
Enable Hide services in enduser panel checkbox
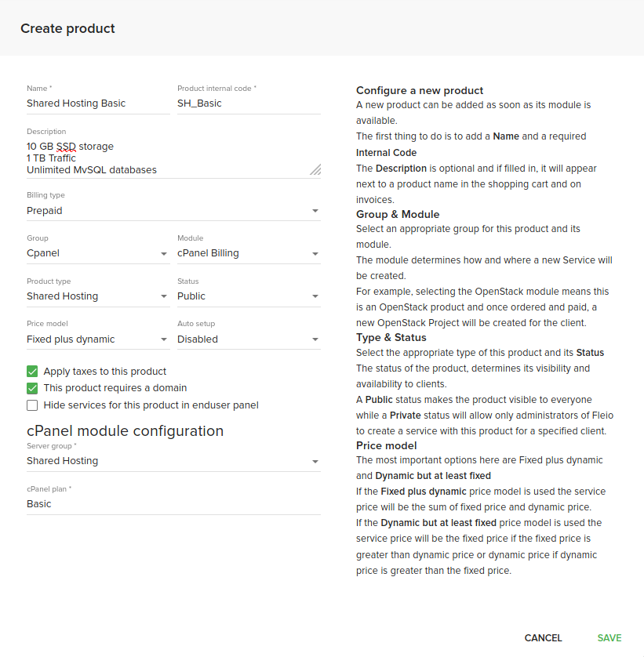(x=32, y=405)
